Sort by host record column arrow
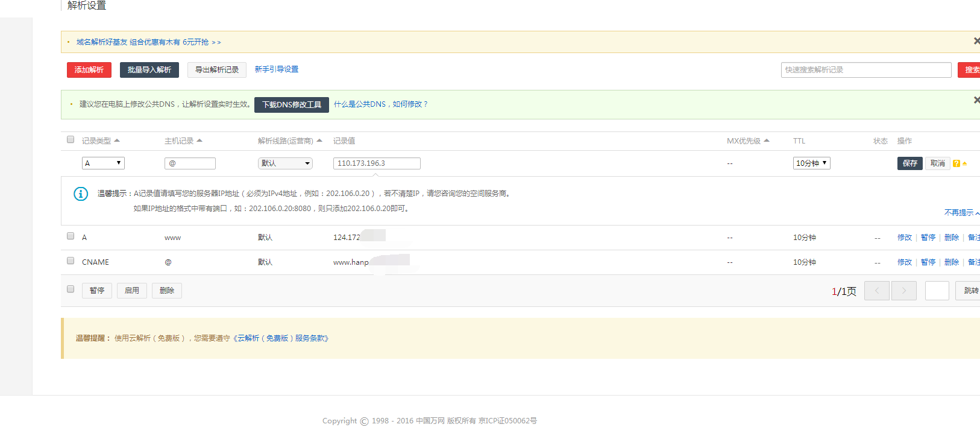 click(199, 141)
